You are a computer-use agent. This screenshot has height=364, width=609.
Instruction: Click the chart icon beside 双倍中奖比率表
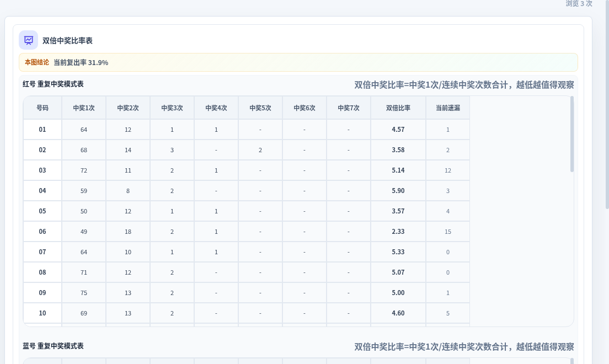[x=28, y=40]
